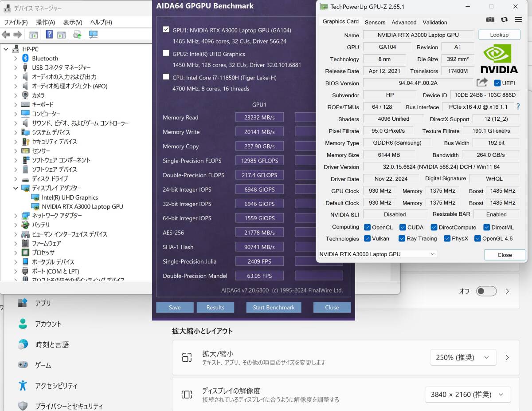Toggle the オフ switch in Settings
The image size is (532, 411).
[486, 291]
